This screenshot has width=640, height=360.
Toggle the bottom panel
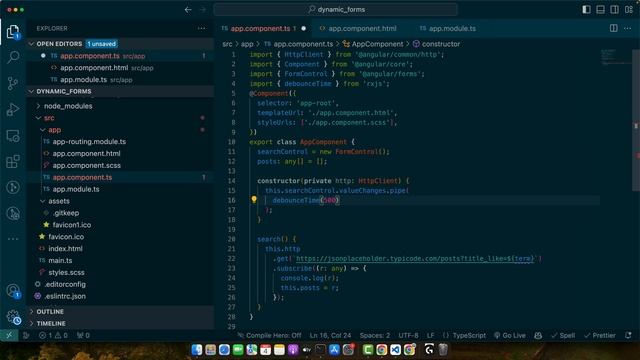coord(600,9)
